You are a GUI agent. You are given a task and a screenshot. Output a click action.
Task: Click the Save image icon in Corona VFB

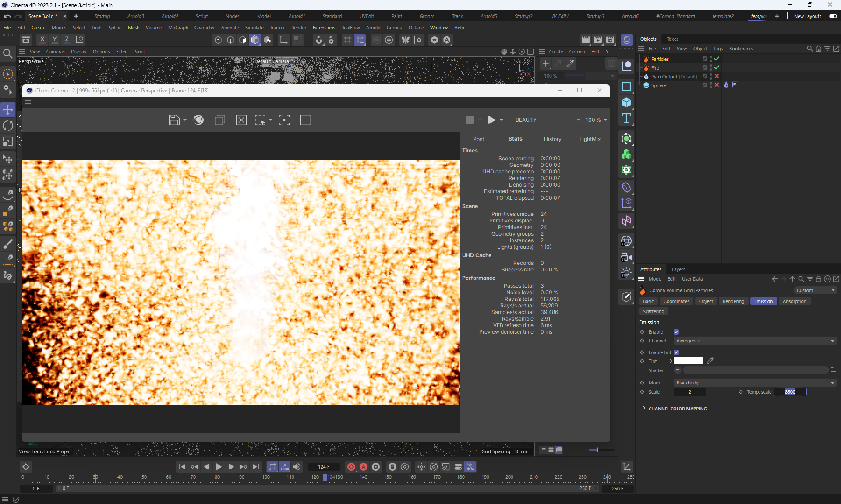[x=174, y=120]
